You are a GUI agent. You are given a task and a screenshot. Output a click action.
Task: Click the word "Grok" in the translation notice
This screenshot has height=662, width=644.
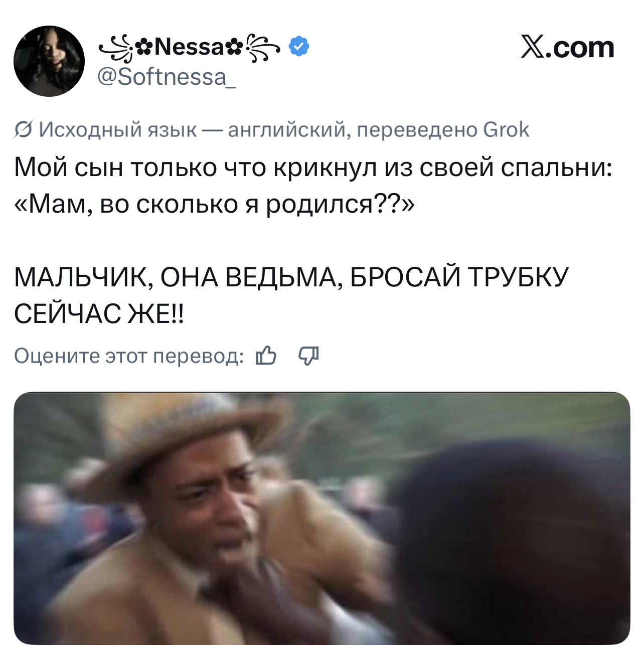coord(506,130)
